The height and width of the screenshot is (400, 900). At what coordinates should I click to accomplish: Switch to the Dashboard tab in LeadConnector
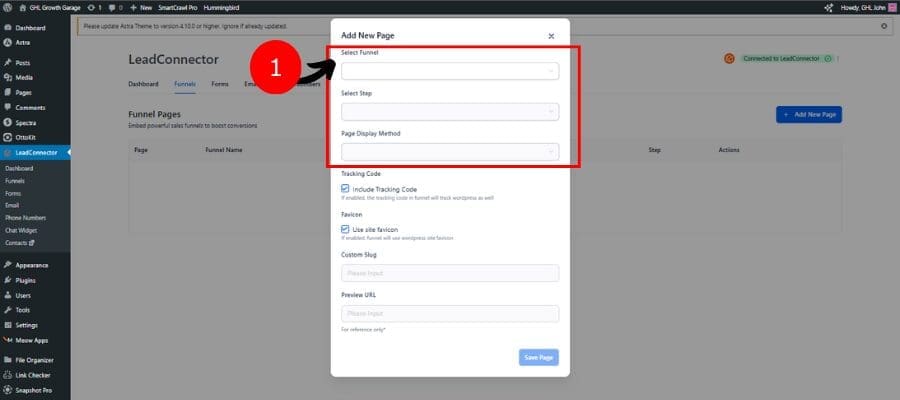pyautogui.click(x=143, y=84)
